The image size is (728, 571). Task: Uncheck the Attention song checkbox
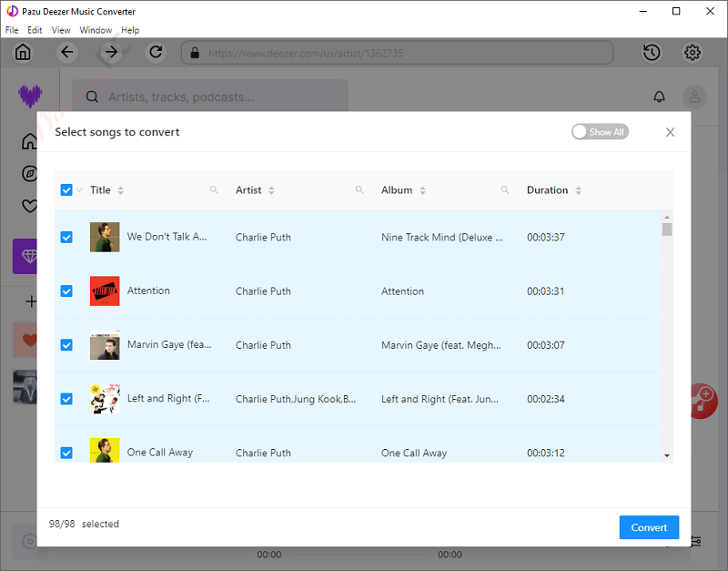click(66, 291)
